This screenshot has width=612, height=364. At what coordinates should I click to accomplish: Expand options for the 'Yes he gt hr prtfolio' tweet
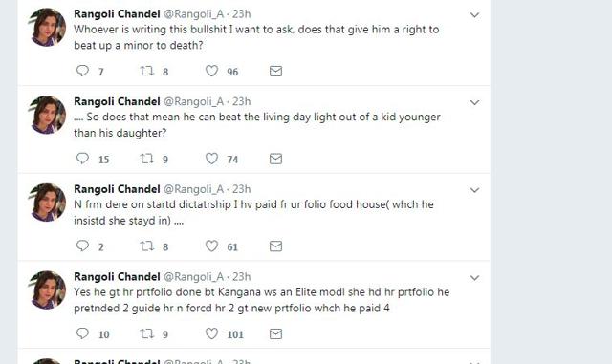point(474,278)
